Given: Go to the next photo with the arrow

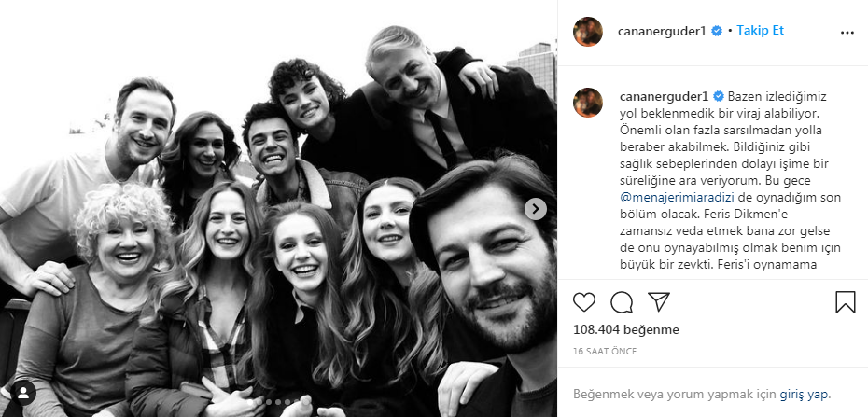Looking at the screenshot, I should (536, 209).
